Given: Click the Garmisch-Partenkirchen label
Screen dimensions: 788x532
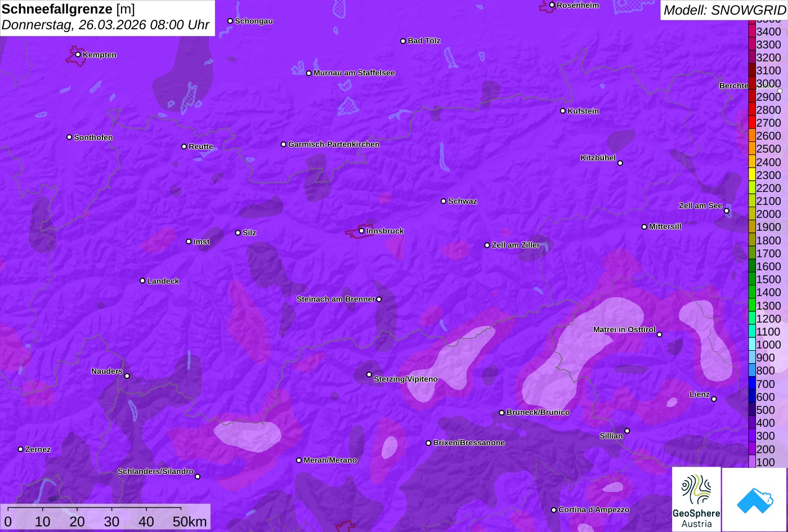Looking at the screenshot, I should click(334, 144).
